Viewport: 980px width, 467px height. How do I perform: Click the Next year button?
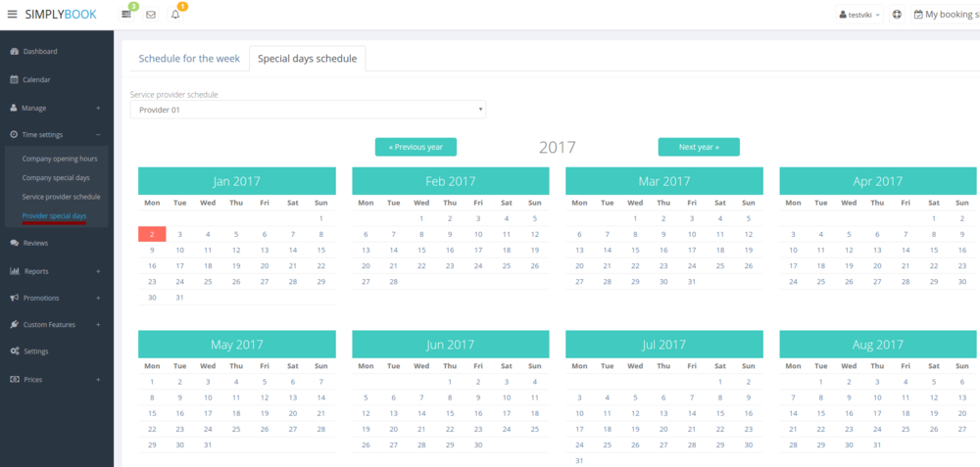click(699, 147)
